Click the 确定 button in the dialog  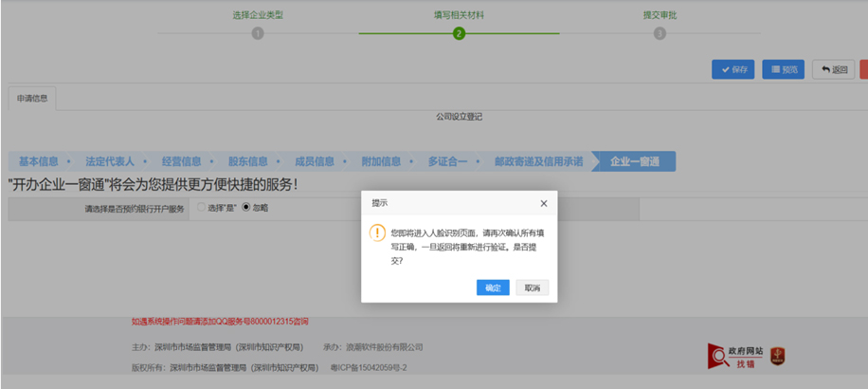[x=493, y=287]
